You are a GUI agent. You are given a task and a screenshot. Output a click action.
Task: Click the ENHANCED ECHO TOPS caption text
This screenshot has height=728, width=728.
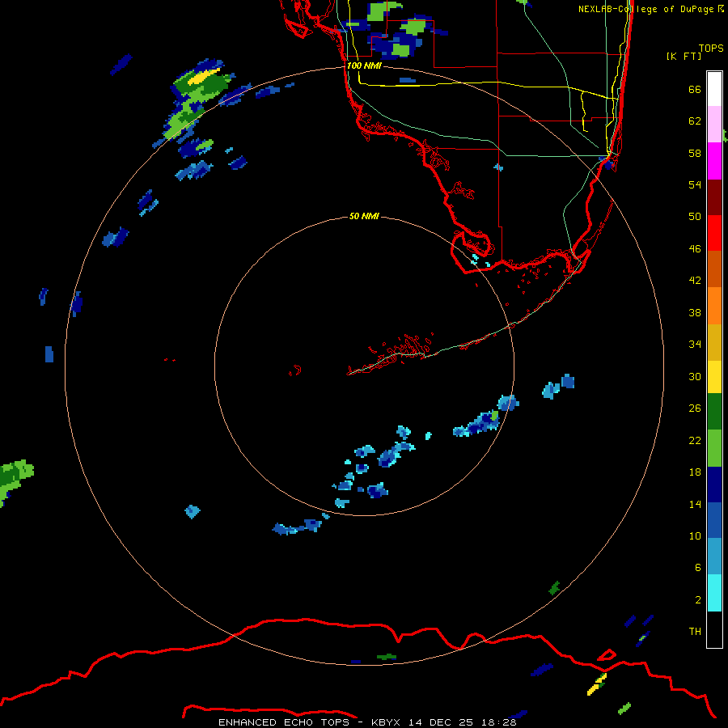click(x=283, y=722)
